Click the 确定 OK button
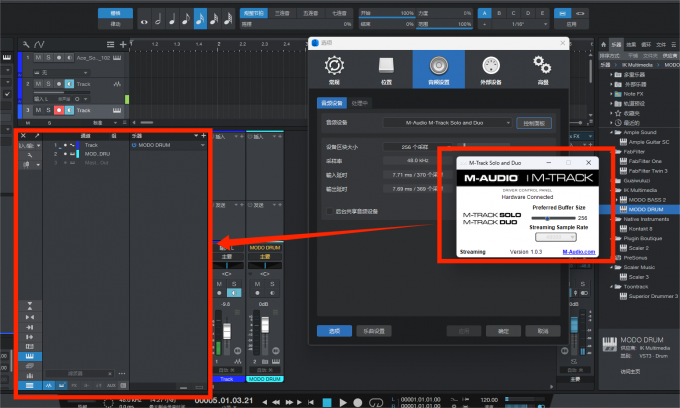The image size is (680, 408). 503,331
